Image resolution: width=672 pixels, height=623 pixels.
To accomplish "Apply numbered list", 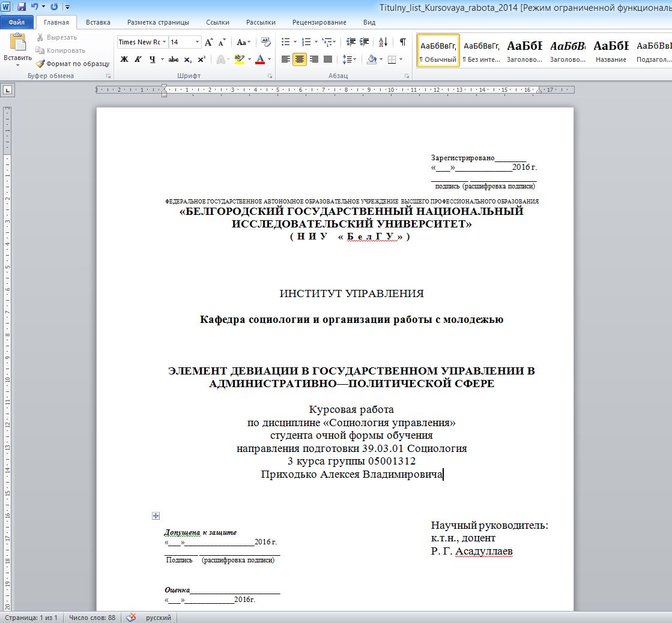I will coord(306,42).
